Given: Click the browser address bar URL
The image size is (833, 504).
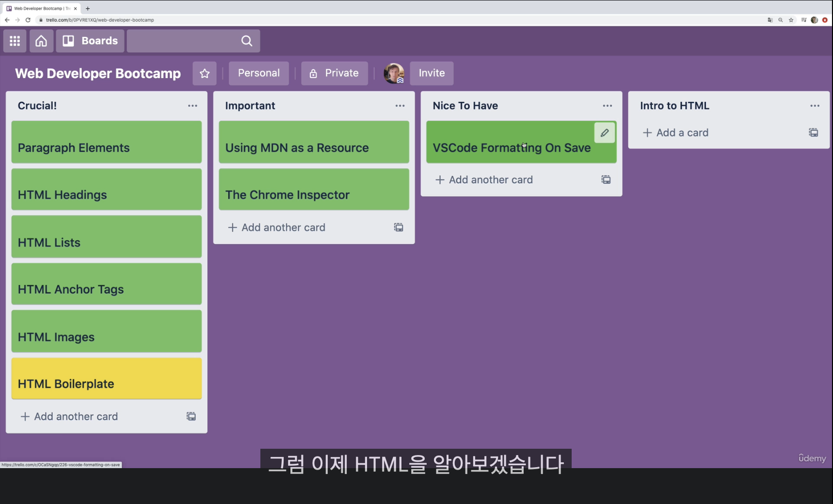Looking at the screenshot, I should point(100,20).
